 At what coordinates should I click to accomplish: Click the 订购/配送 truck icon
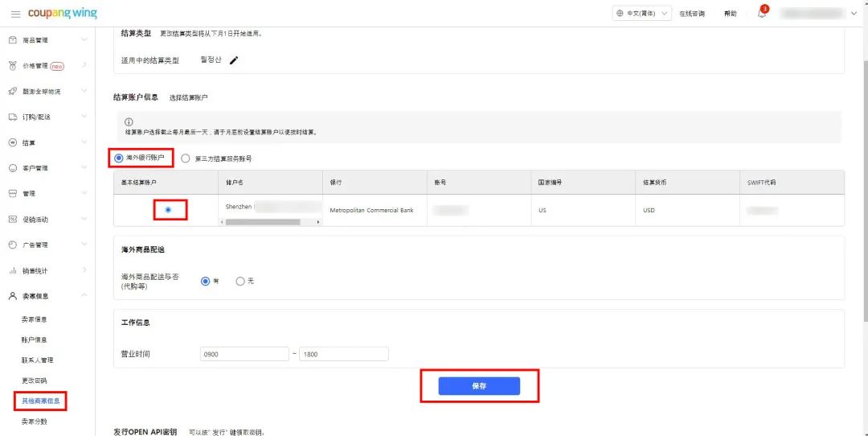point(13,117)
